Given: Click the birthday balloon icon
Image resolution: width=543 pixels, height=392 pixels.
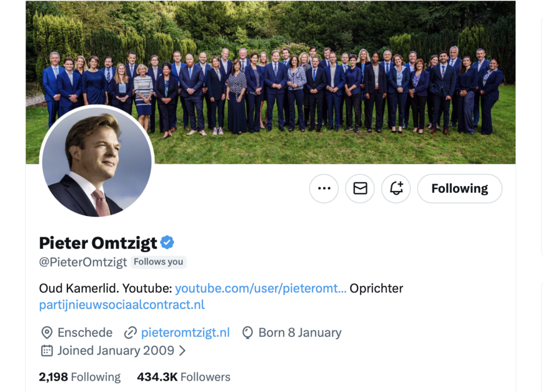Looking at the screenshot, I should (248, 333).
